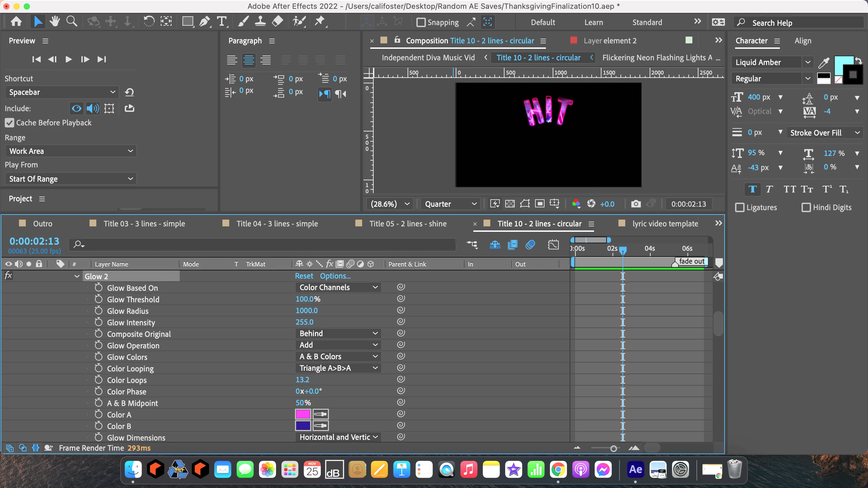Open Glow 2 Options link
Screen dimensions: 868x488
coord(335,276)
